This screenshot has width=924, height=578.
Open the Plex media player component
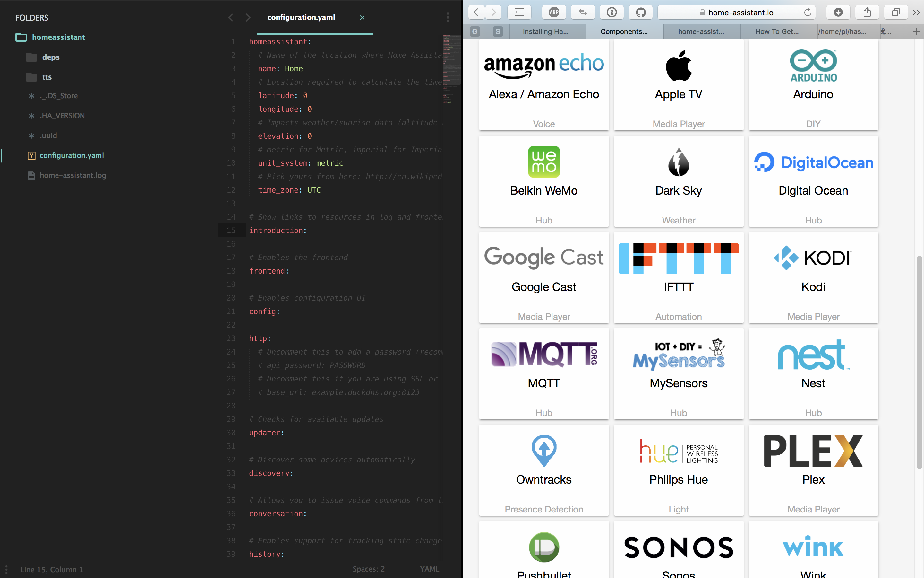click(813, 470)
